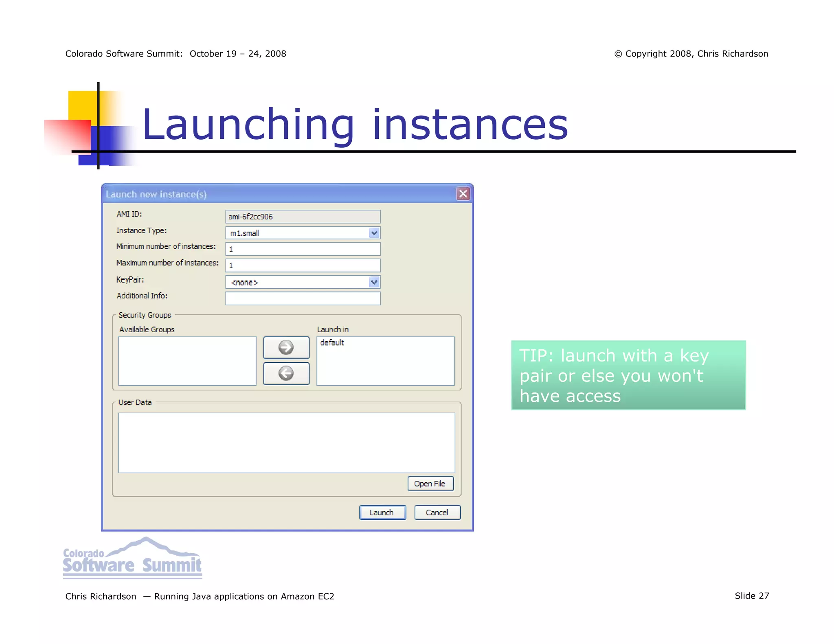Focus the Minimum number of instances field
This screenshot has height=644, width=834.
303,249
